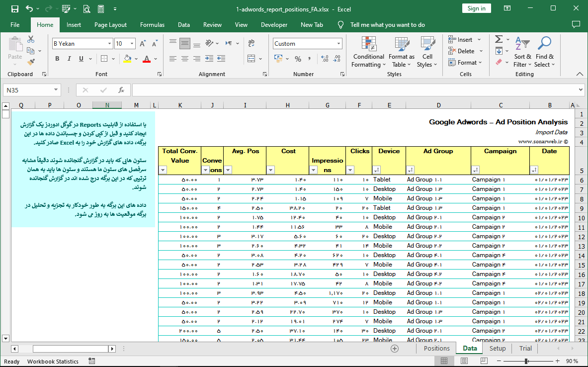Toggle bold formatting
The height and width of the screenshot is (367, 588).
pyautogui.click(x=57, y=59)
